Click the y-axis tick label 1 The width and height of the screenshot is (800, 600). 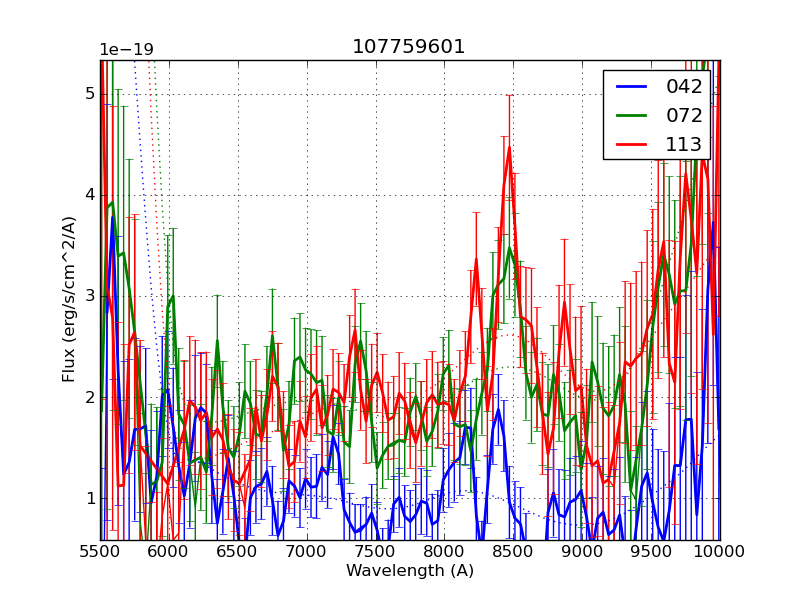89,498
